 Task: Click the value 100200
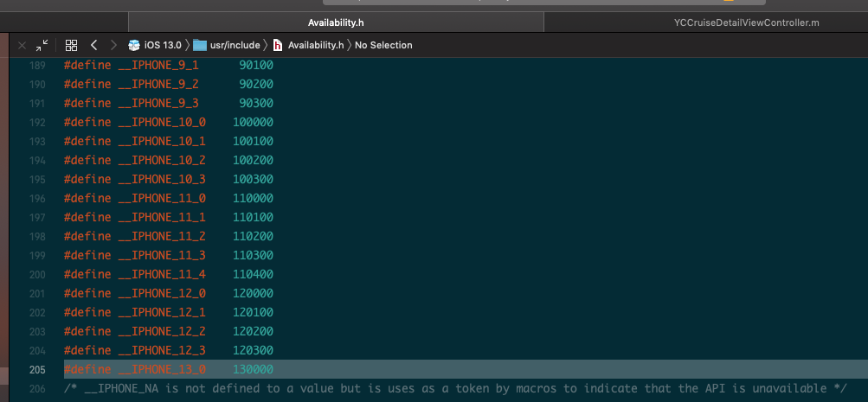point(253,160)
